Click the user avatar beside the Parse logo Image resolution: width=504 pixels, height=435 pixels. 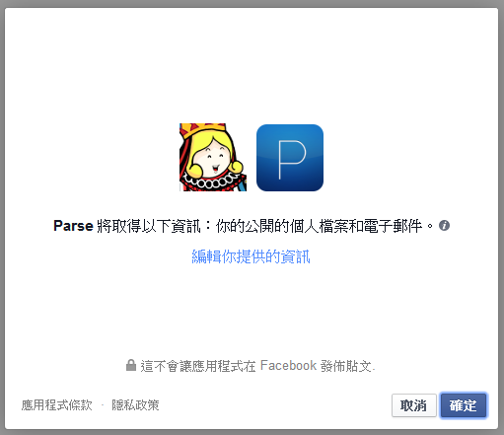[x=213, y=158]
